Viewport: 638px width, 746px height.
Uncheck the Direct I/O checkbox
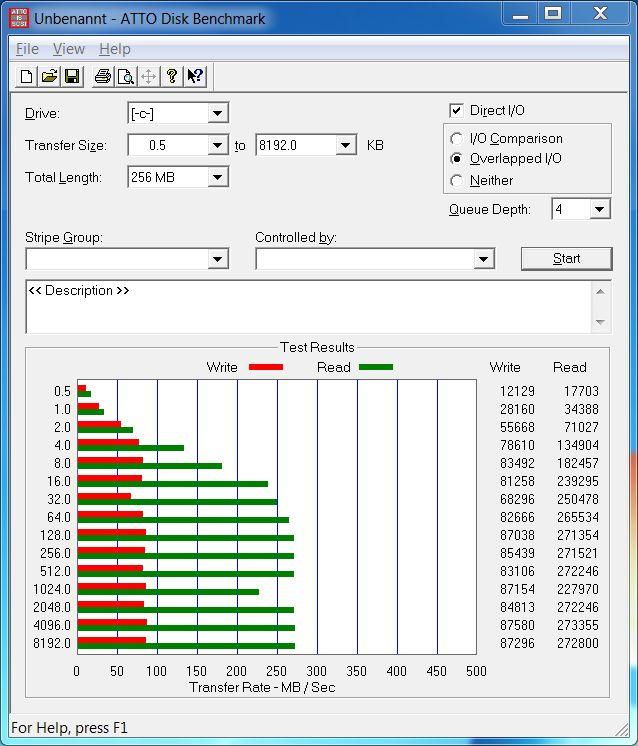point(457,110)
